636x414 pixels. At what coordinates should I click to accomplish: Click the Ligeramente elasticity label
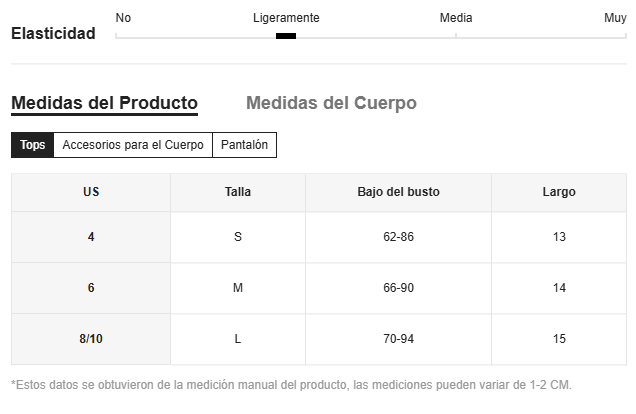[x=286, y=18]
